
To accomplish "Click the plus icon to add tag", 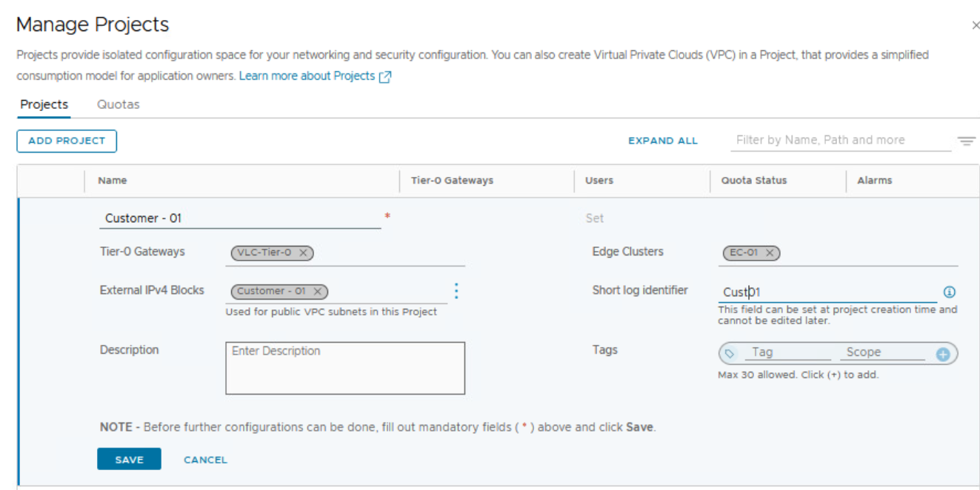I will 942,355.
